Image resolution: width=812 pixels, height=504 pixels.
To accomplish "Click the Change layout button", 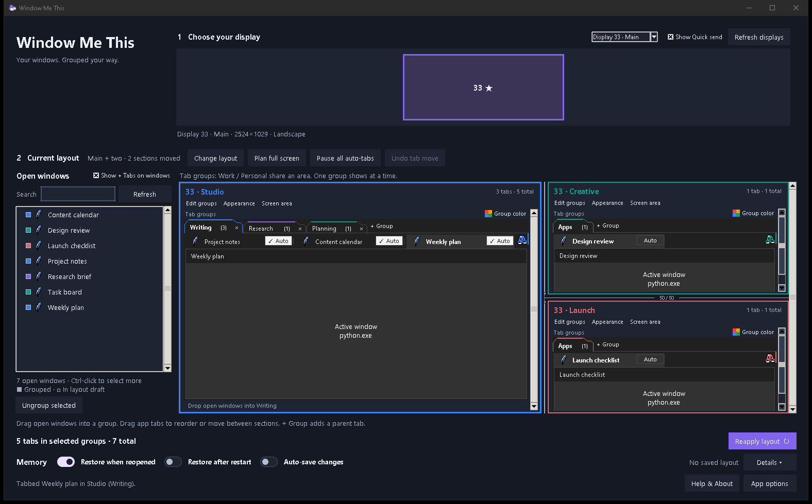I will click(x=215, y=158).
